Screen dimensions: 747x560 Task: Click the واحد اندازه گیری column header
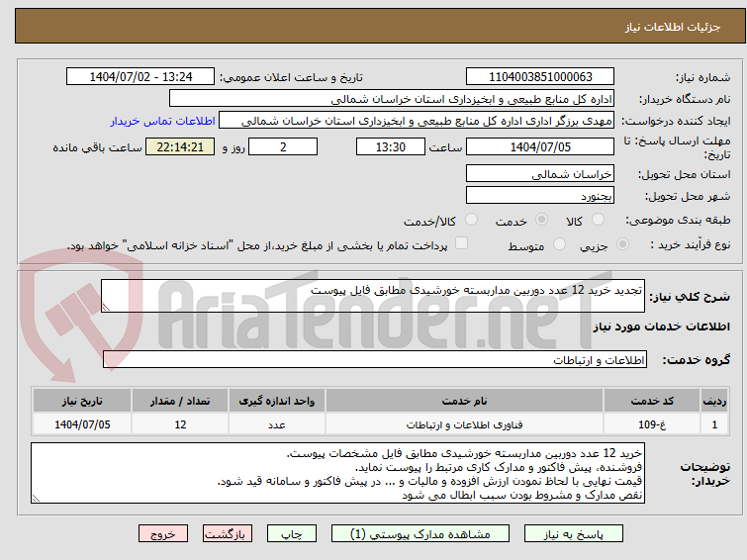[277, 401]
